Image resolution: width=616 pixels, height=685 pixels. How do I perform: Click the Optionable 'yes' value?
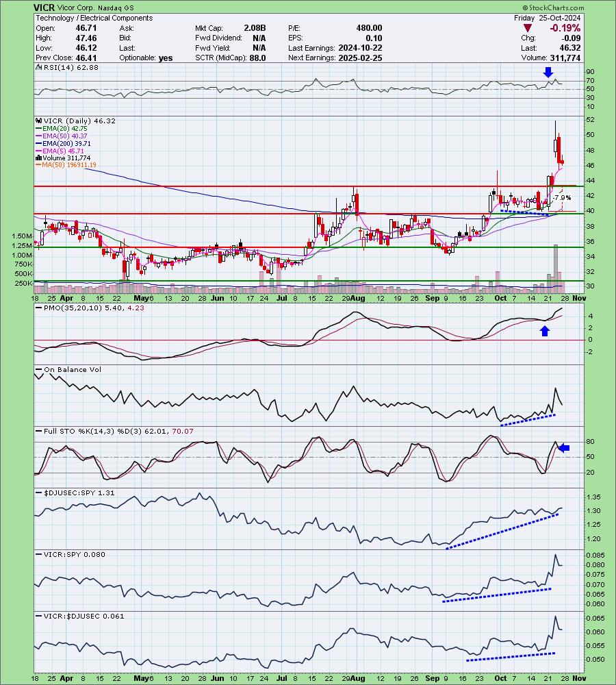(x=166, y=58)
